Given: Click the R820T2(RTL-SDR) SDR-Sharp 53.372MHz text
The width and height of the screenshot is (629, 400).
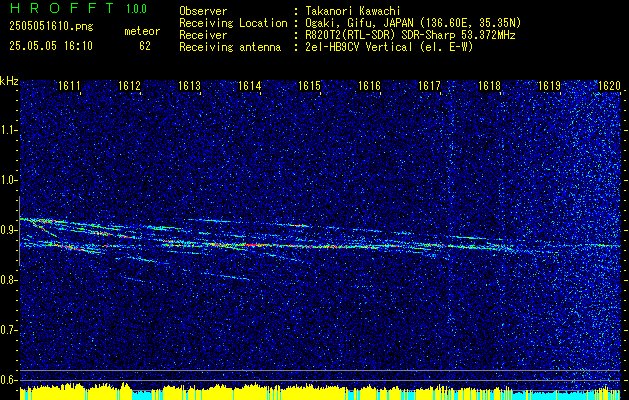Looking at the screenshot, I should [x=410, y=35].
